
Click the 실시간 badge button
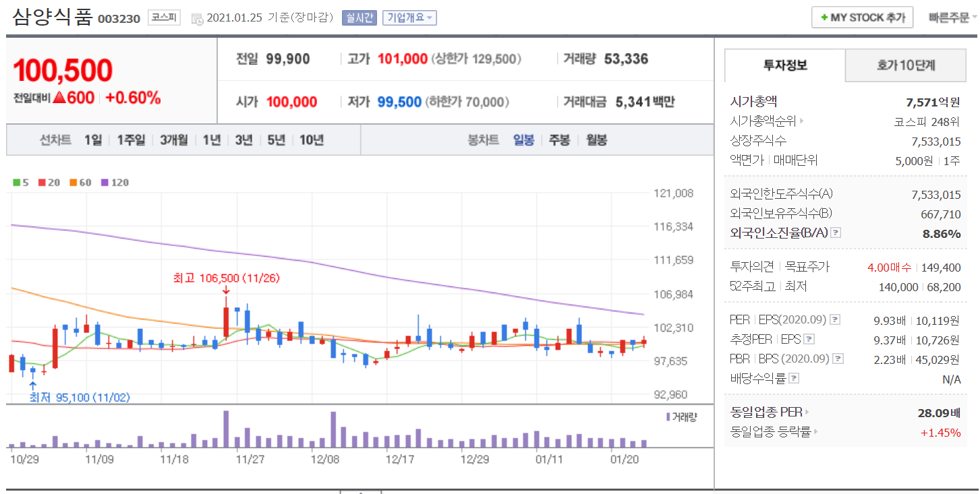[359, 18]
